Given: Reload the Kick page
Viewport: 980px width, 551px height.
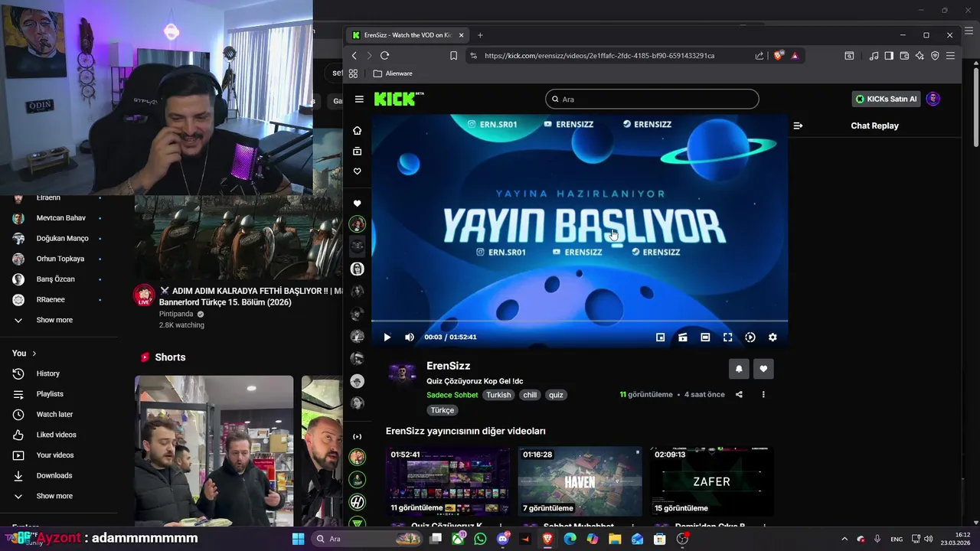Looking at the screenshot, I should point(384,56).
